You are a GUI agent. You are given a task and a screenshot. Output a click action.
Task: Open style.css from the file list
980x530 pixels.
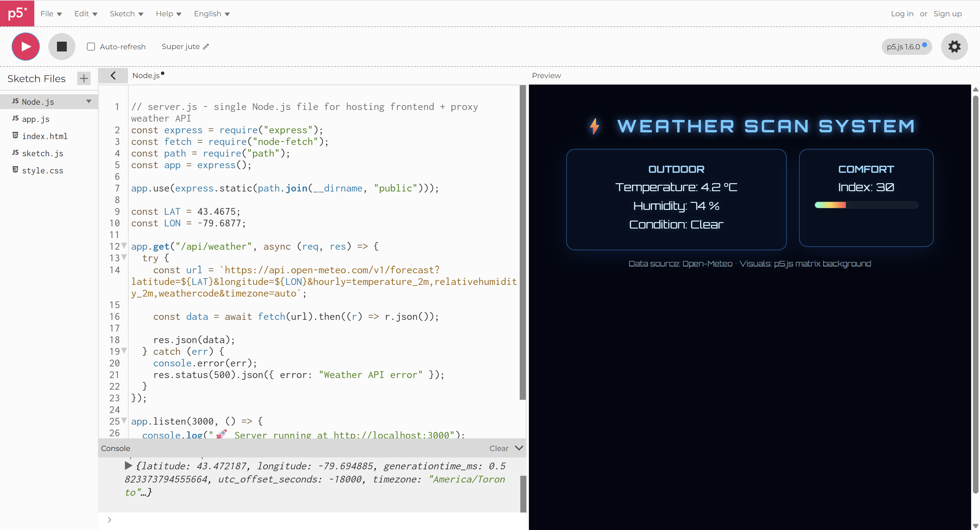coord(43,170)
